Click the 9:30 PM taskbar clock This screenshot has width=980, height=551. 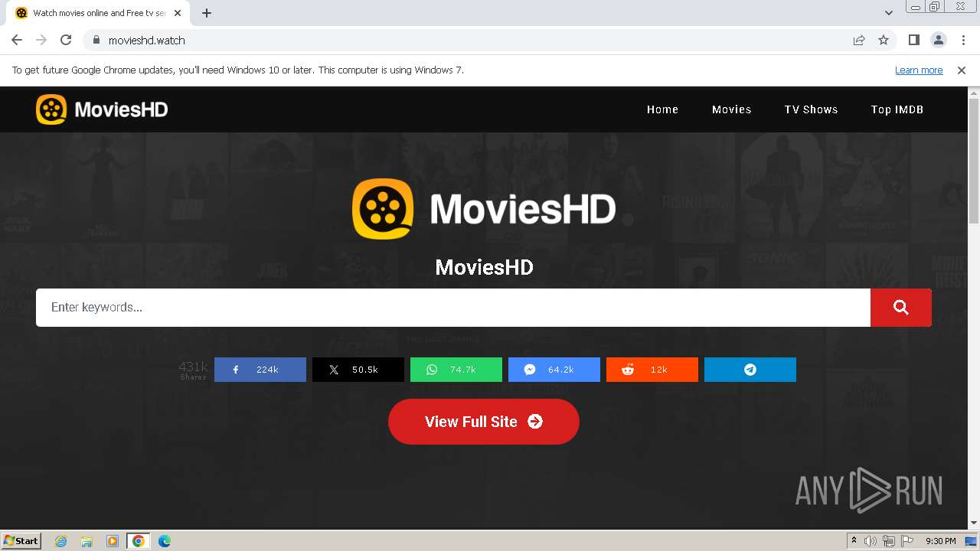(940, 541)
